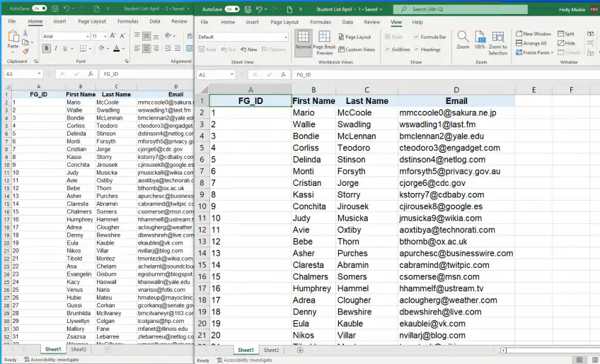
Task: Click Search box in right window
Action: [461, 9]
